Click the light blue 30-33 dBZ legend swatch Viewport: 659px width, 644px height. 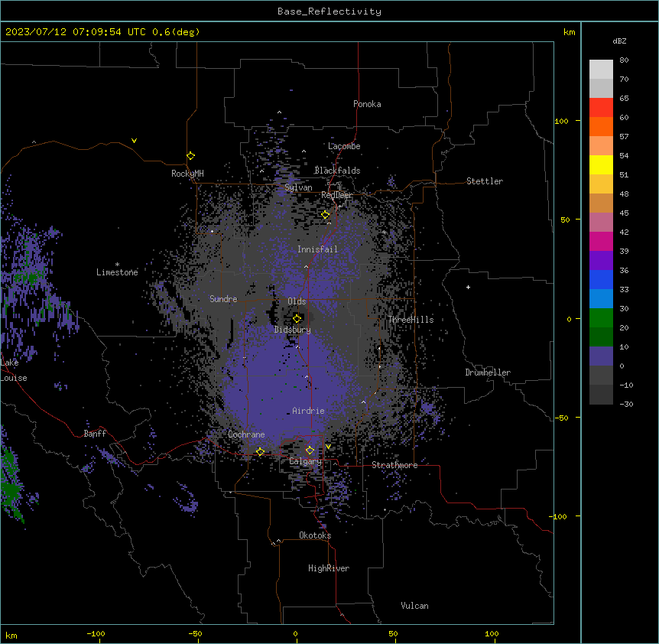601,299
